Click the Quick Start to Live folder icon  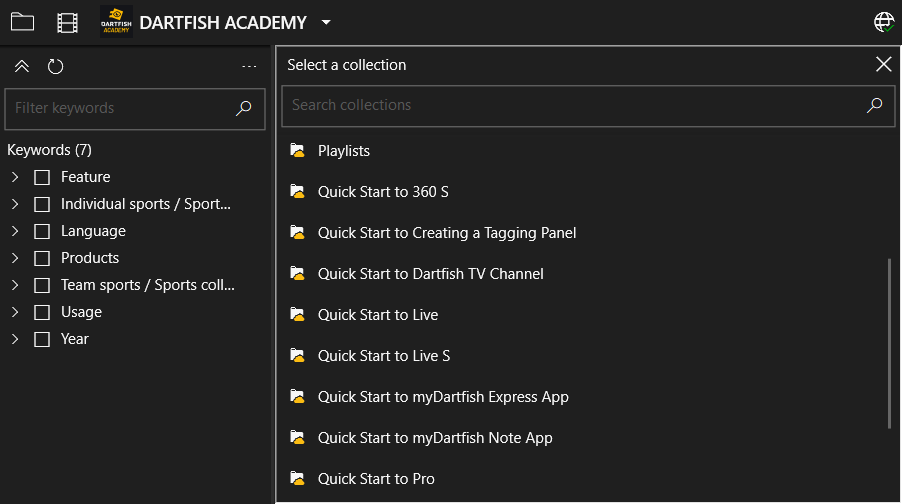(x=297, y=314)
